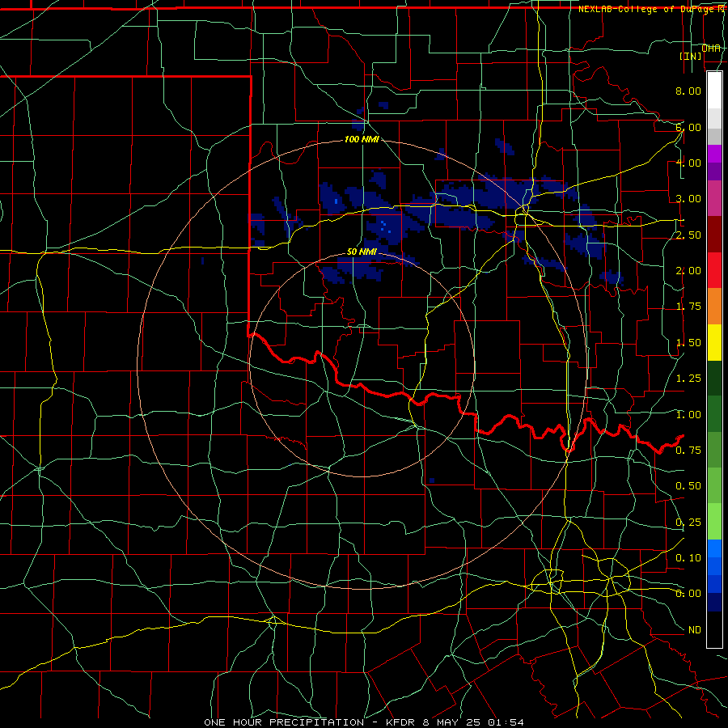728x728 pixels.
Task: Click the light blue legend swatch
Action: (x=714, y=548)
